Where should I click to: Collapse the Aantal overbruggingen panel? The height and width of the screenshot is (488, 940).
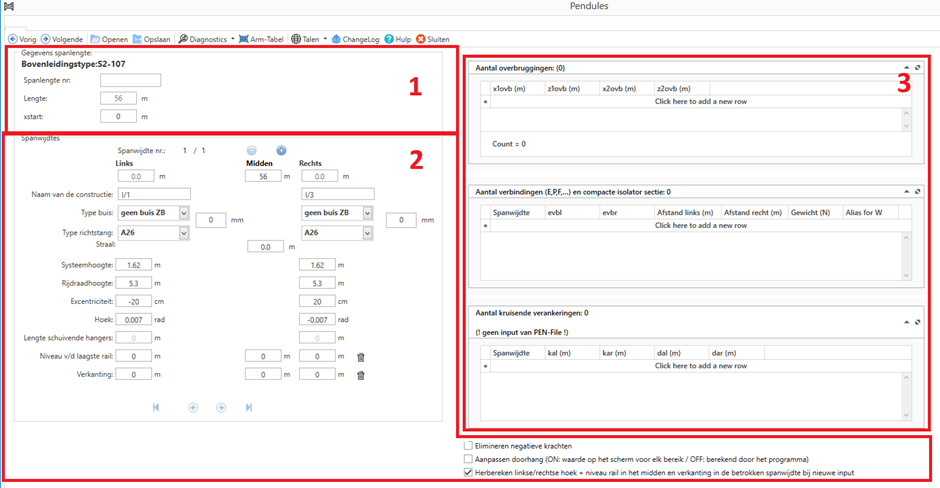pyautogui.click(x=906, y=68)
